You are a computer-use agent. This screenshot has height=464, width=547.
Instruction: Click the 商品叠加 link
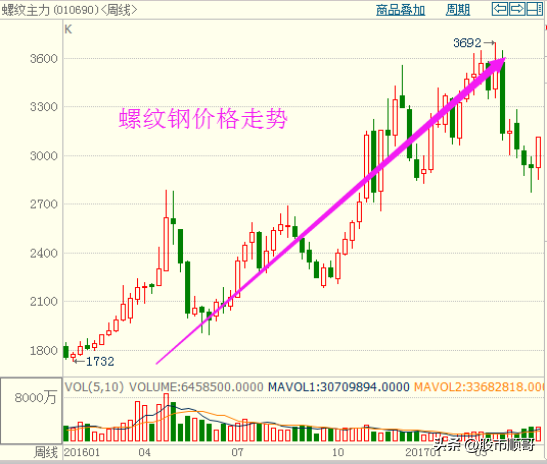pos(400,10)
